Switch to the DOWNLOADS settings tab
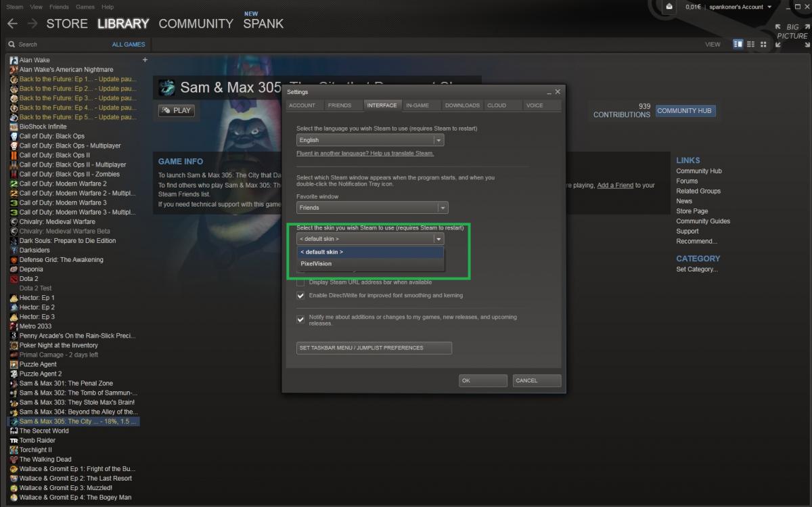Image resolution: width=812 pixels, height=507 pixels. tap(462, 106)
